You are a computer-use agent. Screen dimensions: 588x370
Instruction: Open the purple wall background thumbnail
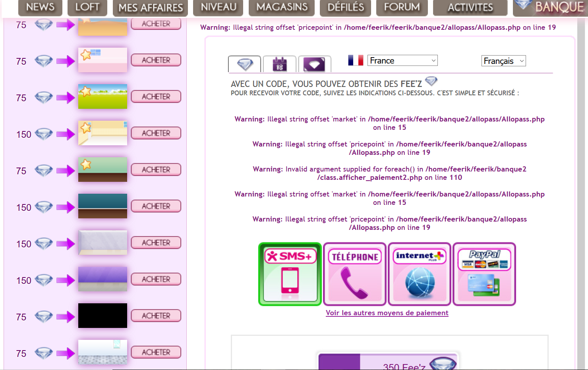coord(103,279)
